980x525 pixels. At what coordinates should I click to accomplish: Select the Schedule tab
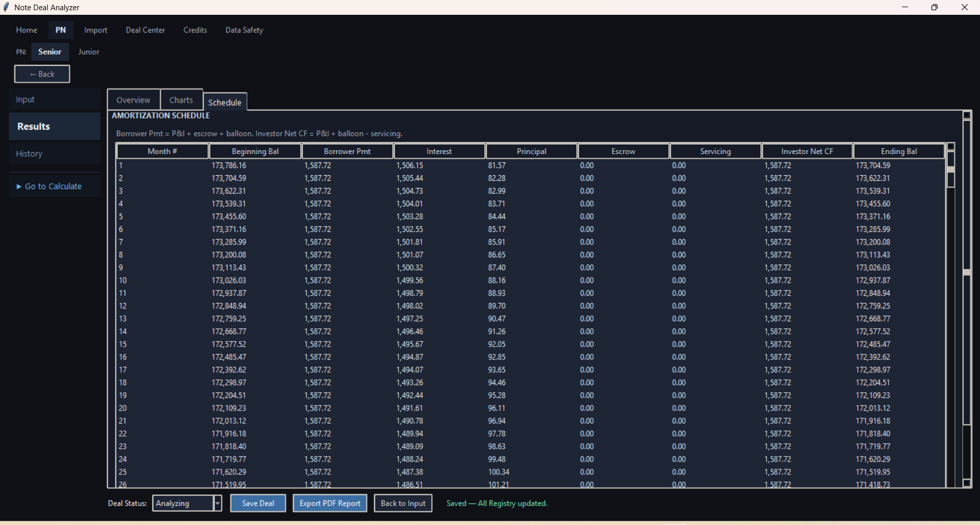click(225, 102)
